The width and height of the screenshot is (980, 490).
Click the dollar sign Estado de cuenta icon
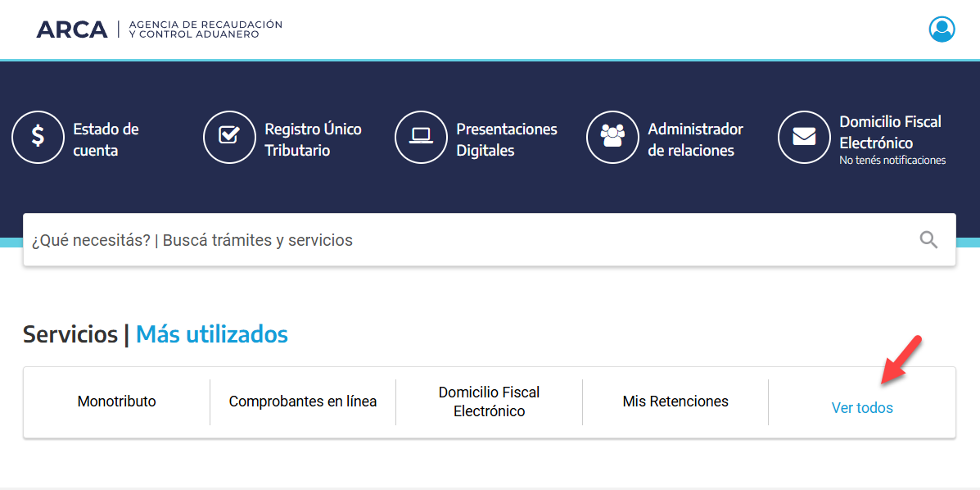[38, 137]
